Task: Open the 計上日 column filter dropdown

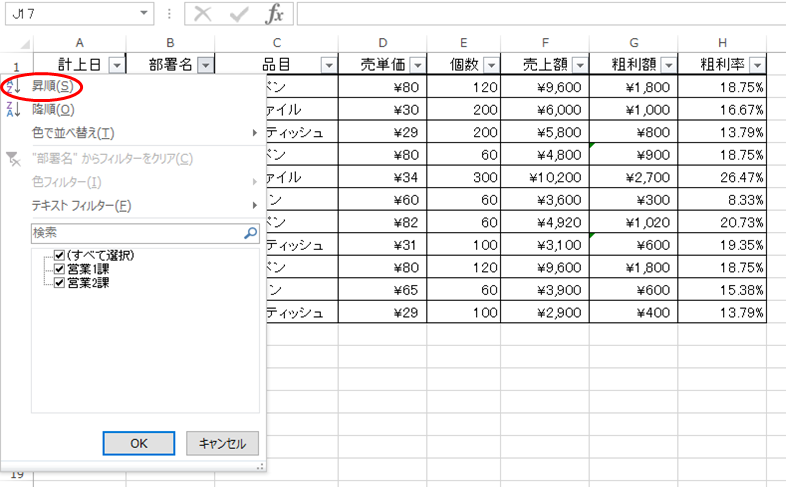Action: (x=117, y=65)
